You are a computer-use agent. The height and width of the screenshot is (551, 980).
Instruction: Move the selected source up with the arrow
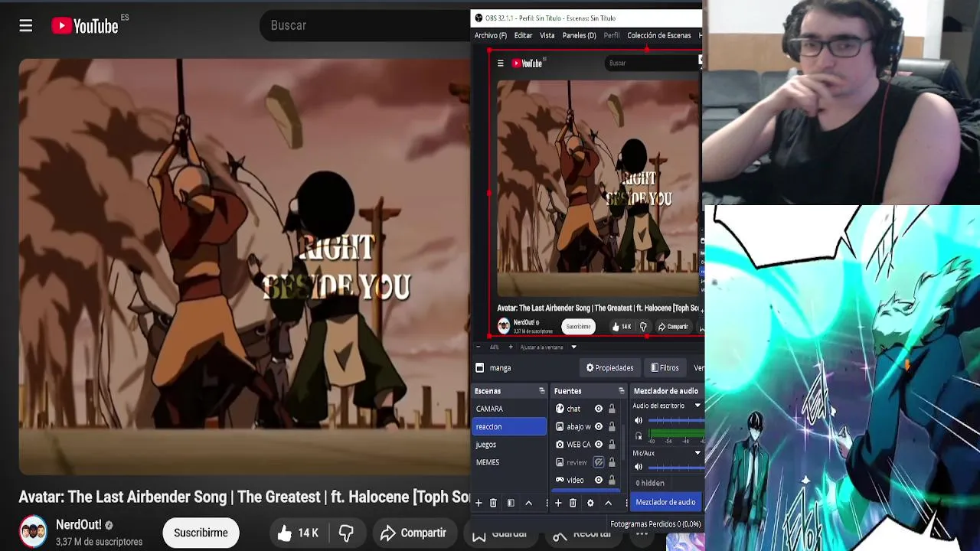pyautogui.click(x=608, y=503)
